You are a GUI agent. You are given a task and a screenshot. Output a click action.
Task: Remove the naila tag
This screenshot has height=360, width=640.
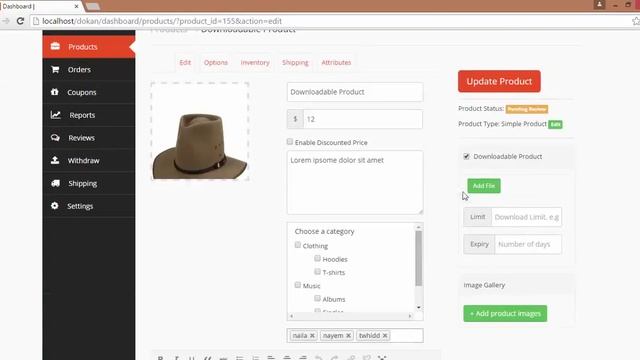point(312,336)
